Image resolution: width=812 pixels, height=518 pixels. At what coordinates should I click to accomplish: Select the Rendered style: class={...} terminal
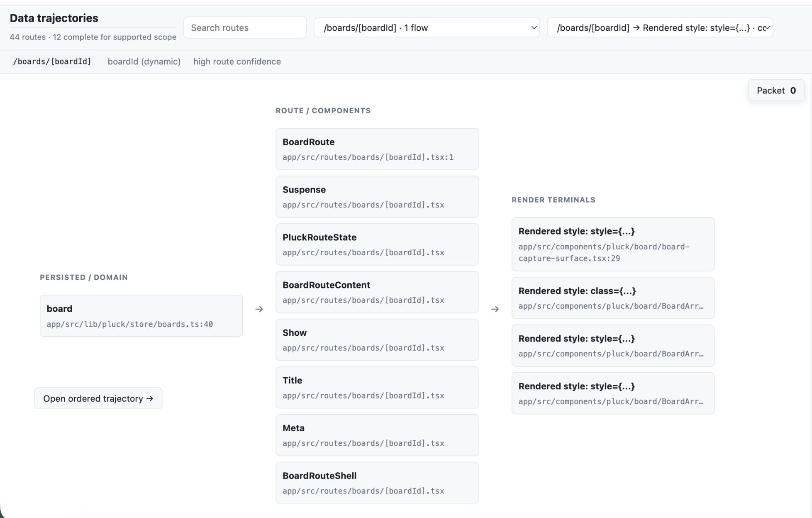click(x=613, y=298)
